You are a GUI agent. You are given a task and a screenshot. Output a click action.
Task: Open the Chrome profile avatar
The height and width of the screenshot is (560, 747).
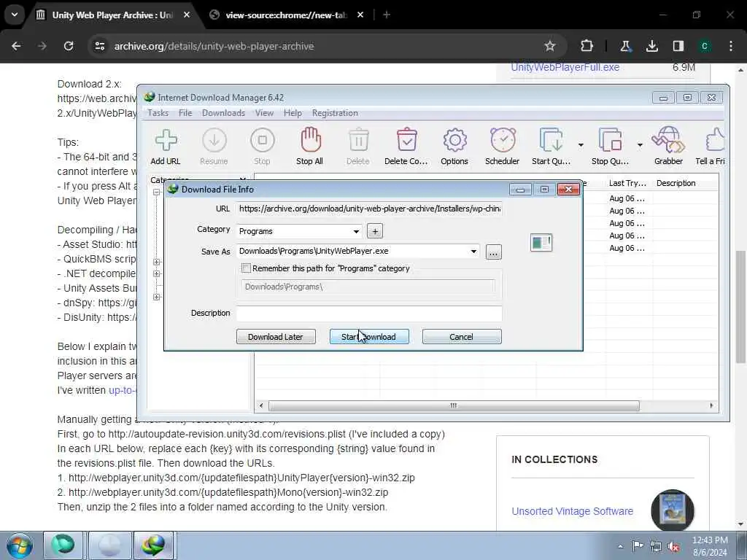pos(704,46)
